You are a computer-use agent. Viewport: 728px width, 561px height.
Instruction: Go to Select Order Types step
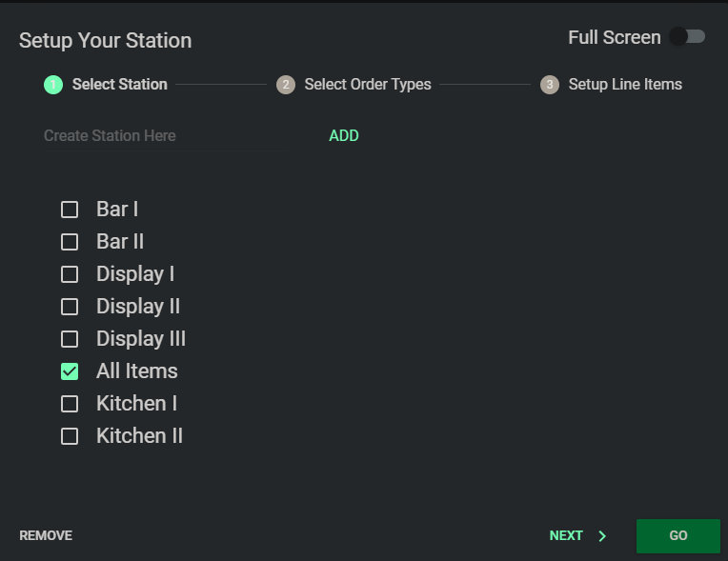[367, 85]
